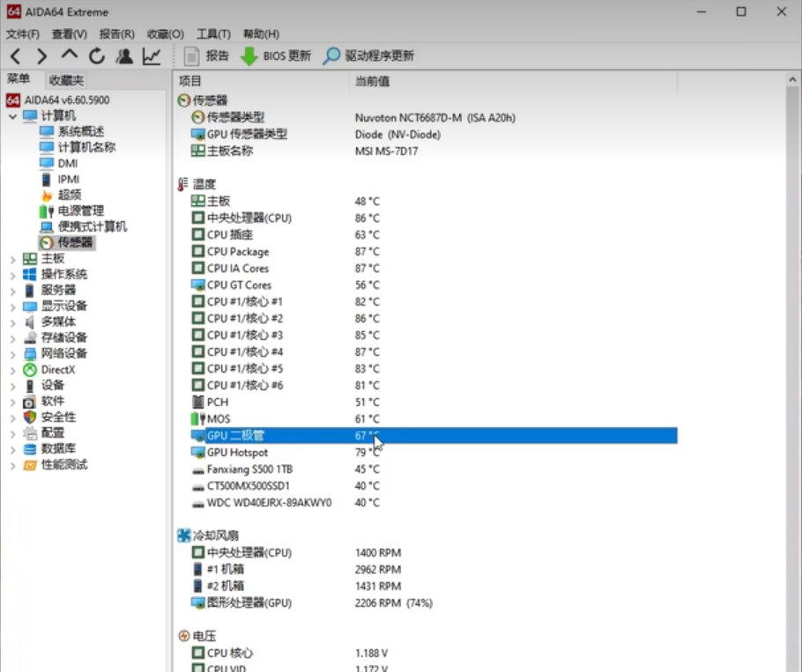802x672 pixels.
Task: Open the 收藏(O) menu
Action: pyautogui.click(x=166, y=34)
